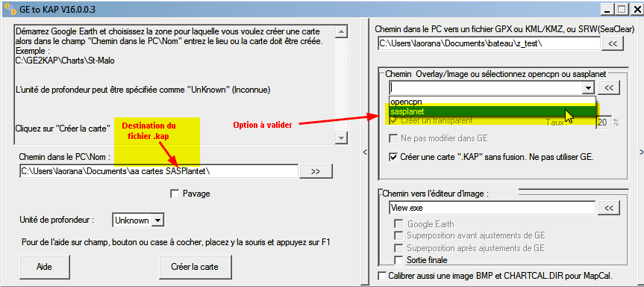Click the Taux percentage field showing 20
Viewport: 644px width, 287px height.
point(604,123)
